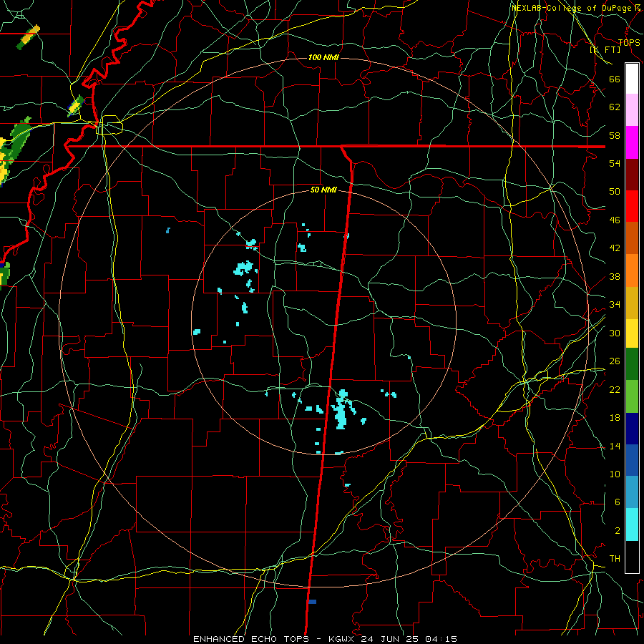Click the dark blue echo below the 100 NMI ring
Viewport: 644px width, 644px height.
click(312, 602)
